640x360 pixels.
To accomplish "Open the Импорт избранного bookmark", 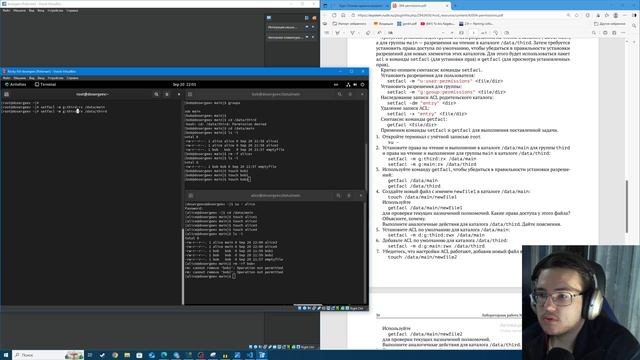I will (x=349, y=24).
